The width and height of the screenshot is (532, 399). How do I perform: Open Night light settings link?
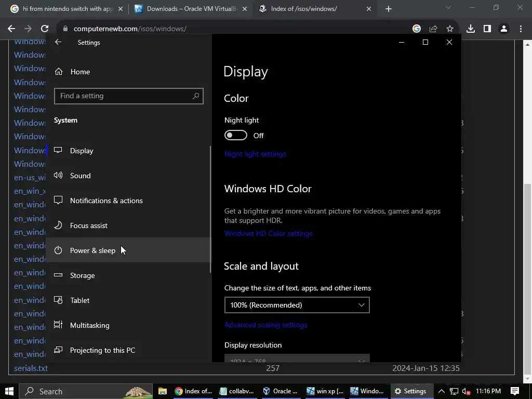pos(255,154)
